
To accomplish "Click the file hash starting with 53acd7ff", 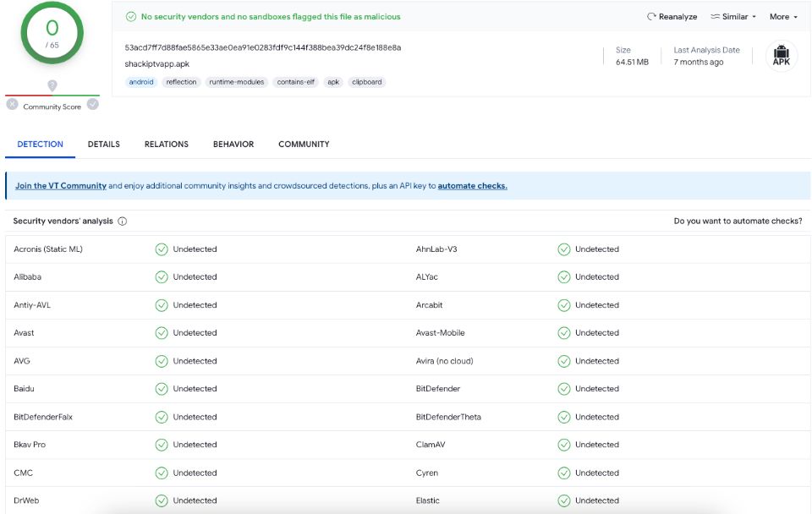I will pos(262,47).
